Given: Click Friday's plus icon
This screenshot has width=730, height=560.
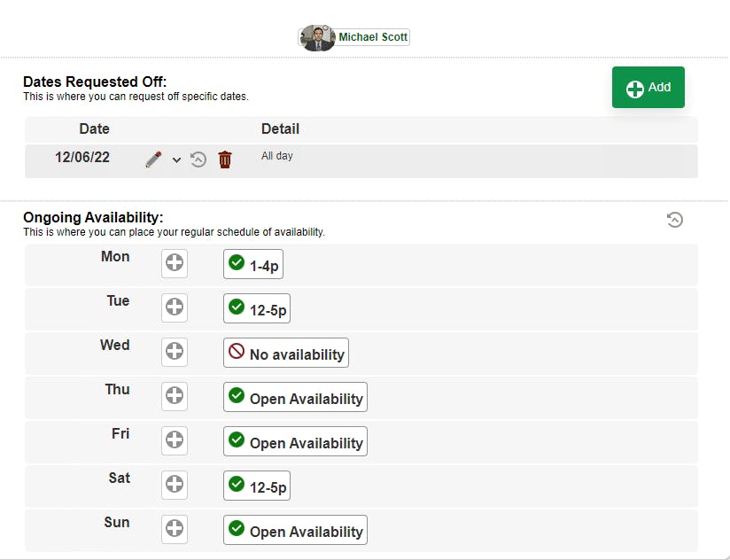Looking at the screenshot, I should (175, 440).
